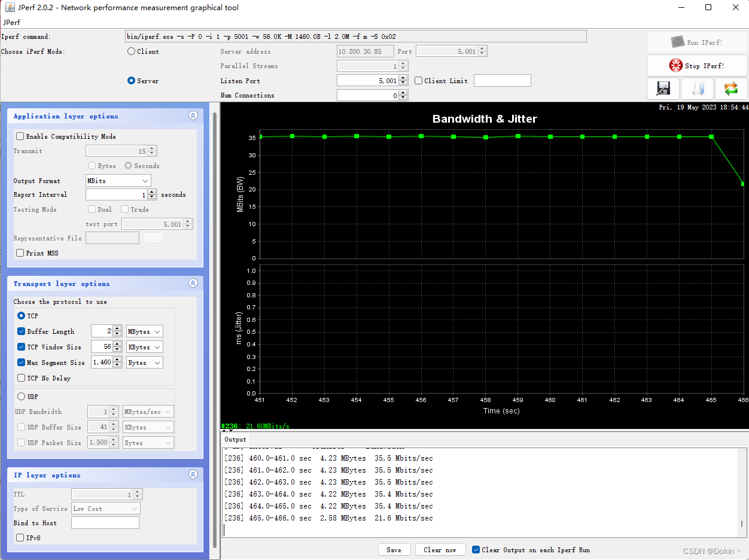Open the Output Format MBits dropdown
This screenshot has height=560, width=749.
[118, 181]
